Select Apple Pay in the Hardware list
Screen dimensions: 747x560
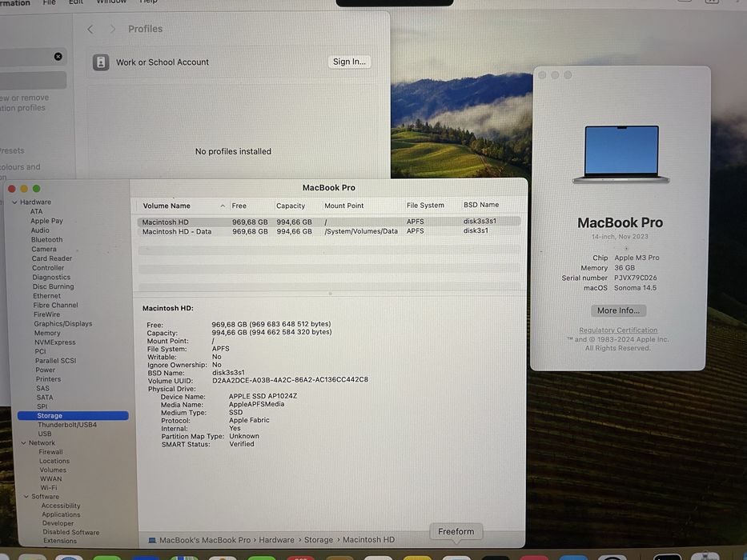tap(46, 221)
